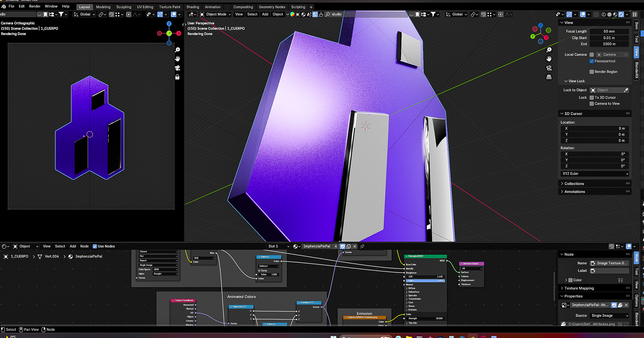Screen dimensions: 644x338
Task: Click camera view icon in perspective viewport
Action: click(x=549, y=68)
